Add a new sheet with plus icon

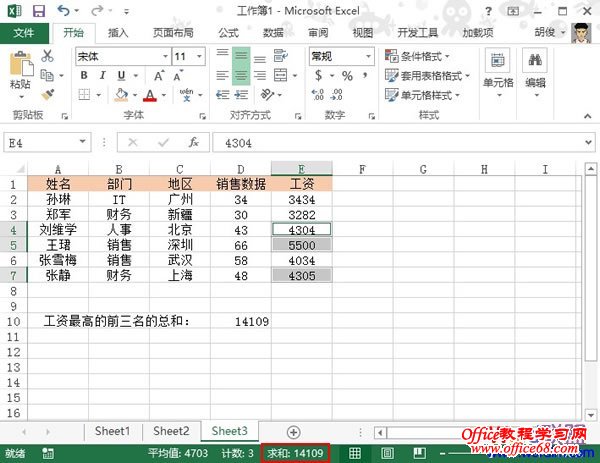293,432
